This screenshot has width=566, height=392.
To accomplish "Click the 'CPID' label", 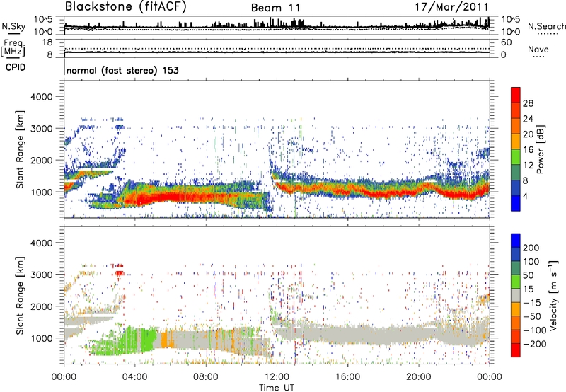I will pyautogui.click(x=16, y=67).
